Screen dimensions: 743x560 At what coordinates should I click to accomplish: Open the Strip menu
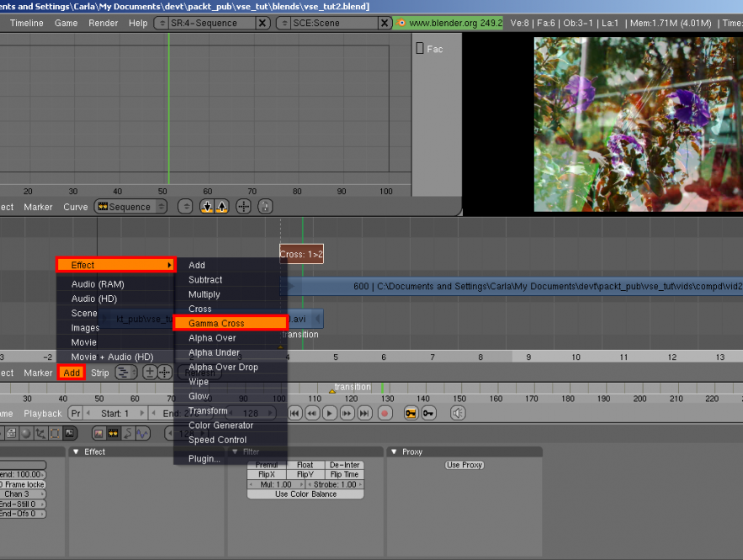pyautogui.click(x=99, y=372)
